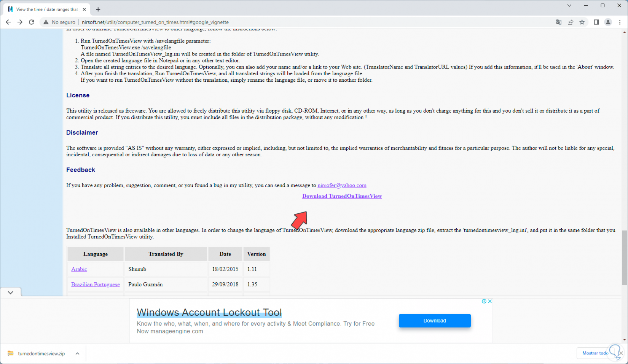Viewport: 628px width, 364px height.
Task: Go back to the previous page
Action: tap(8, 22)
